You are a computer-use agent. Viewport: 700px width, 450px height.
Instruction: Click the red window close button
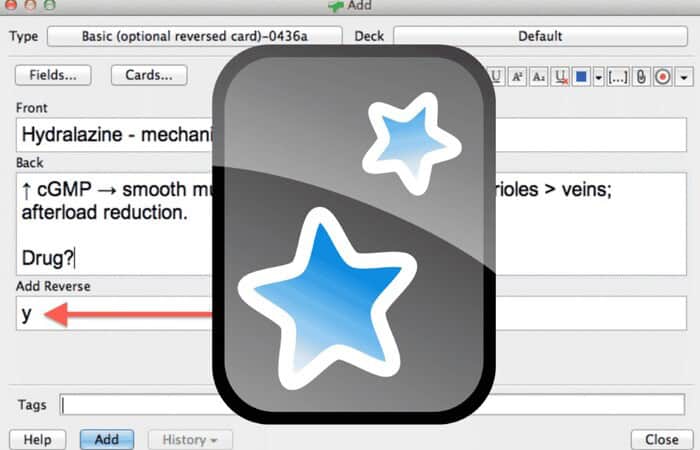pyautogui.click(x=10, y=4)
